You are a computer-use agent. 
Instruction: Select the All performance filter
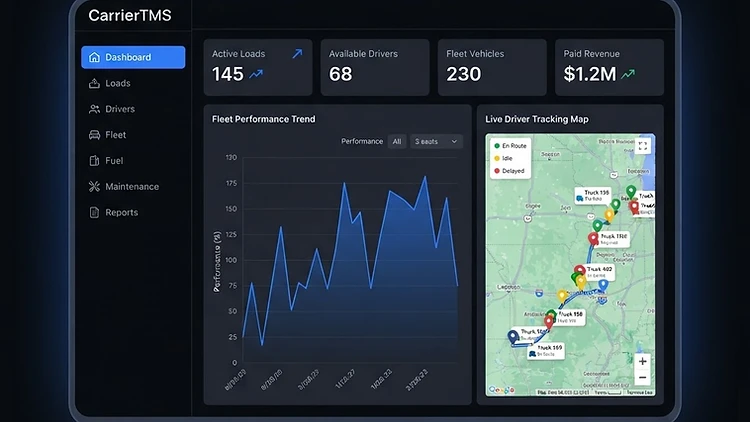[x=397, y=142]
